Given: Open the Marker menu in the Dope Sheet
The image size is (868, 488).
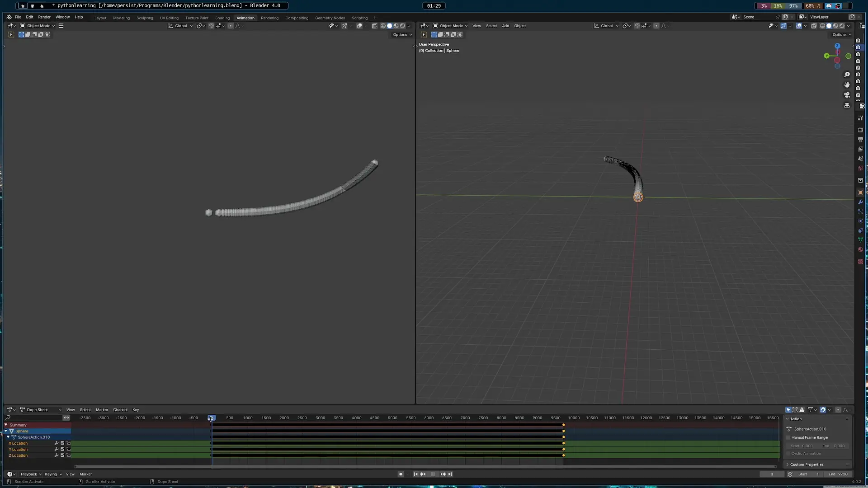Looking at the screenshot, I should (102, 410).
